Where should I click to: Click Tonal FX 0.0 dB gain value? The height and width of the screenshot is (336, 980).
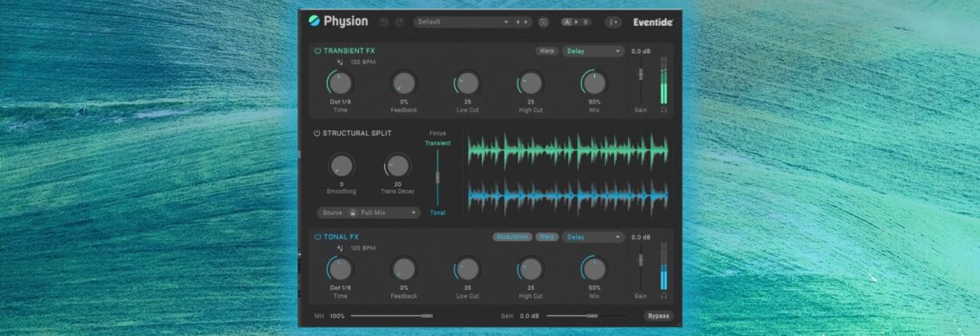[641, 237]
